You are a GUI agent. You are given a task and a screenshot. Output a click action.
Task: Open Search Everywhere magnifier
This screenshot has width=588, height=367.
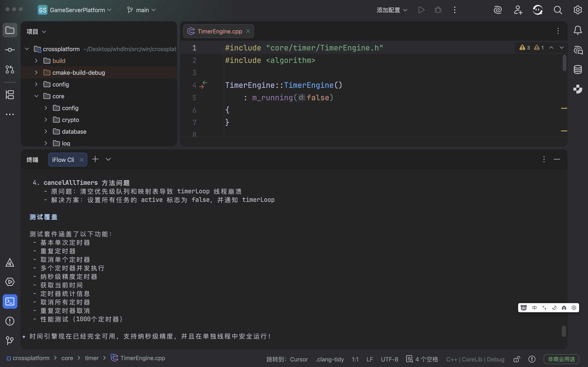(558, 10)
